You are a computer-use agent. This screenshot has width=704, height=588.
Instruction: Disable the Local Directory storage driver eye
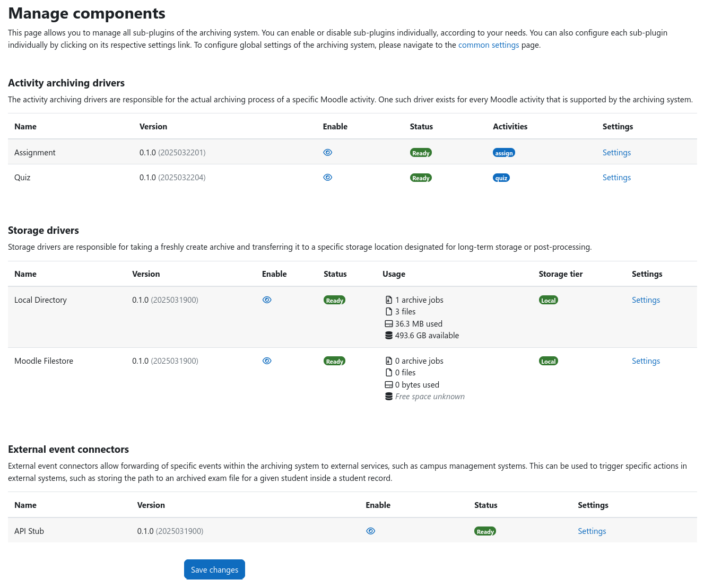point(267,300)
